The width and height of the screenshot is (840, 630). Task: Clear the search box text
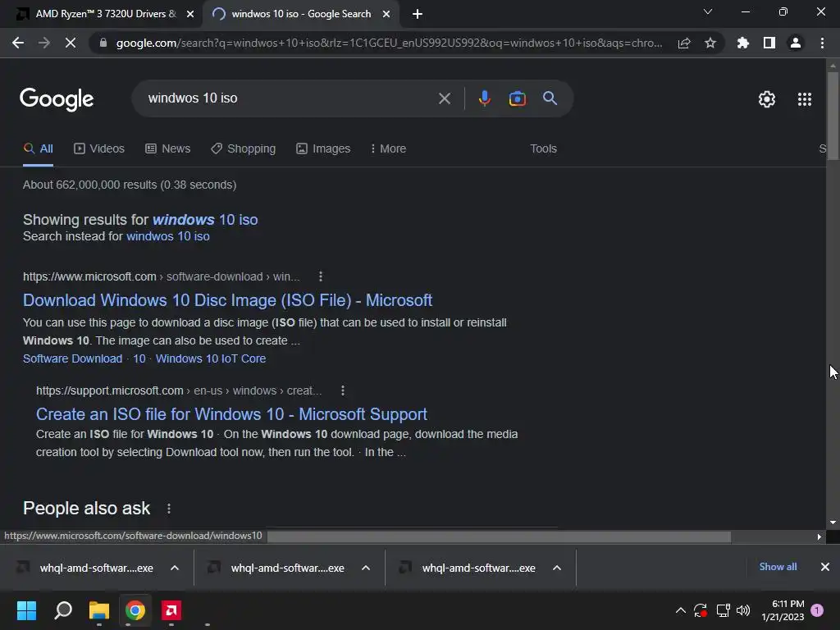[444, 98]
